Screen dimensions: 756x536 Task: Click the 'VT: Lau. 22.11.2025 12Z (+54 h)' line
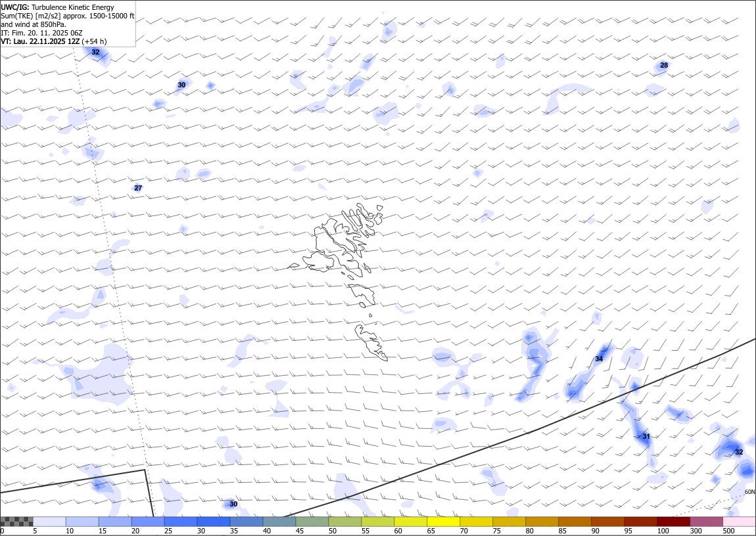pyautogui.click(x=54, y=41)
